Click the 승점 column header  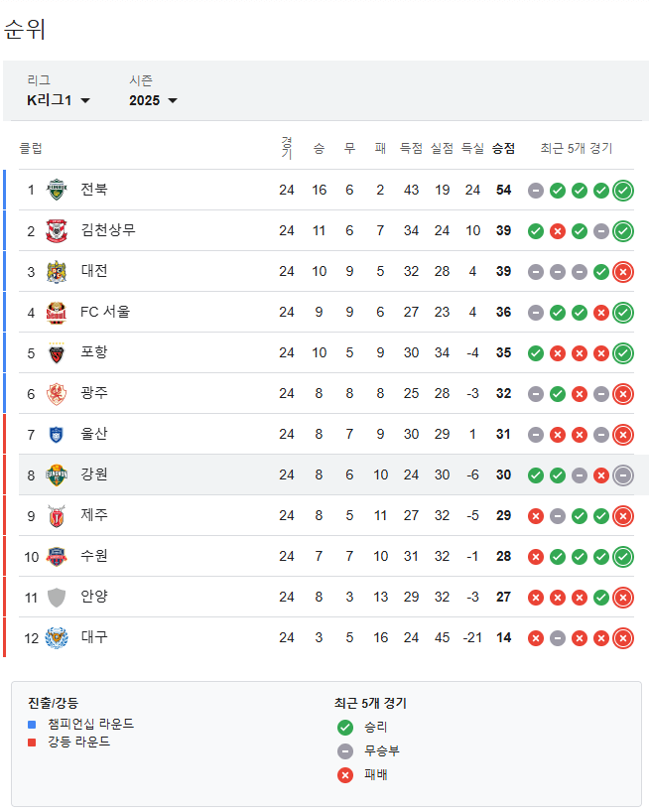[503, 145]
